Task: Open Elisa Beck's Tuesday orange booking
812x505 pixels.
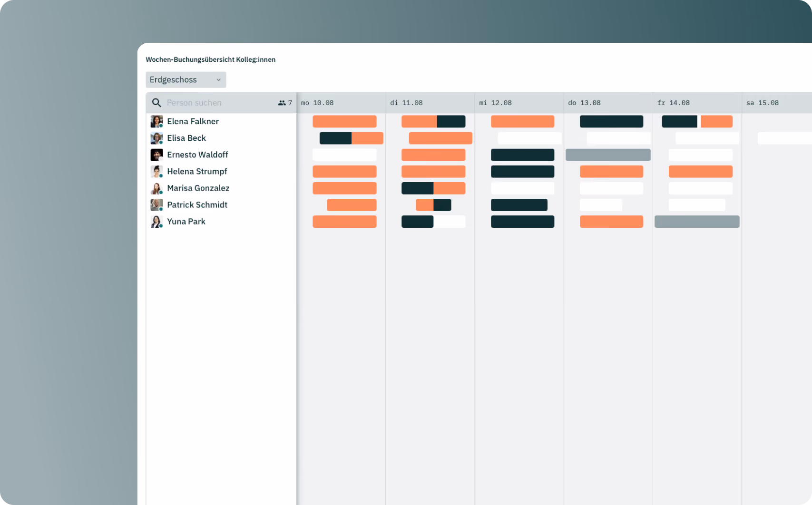Action: tap(440, 138)
